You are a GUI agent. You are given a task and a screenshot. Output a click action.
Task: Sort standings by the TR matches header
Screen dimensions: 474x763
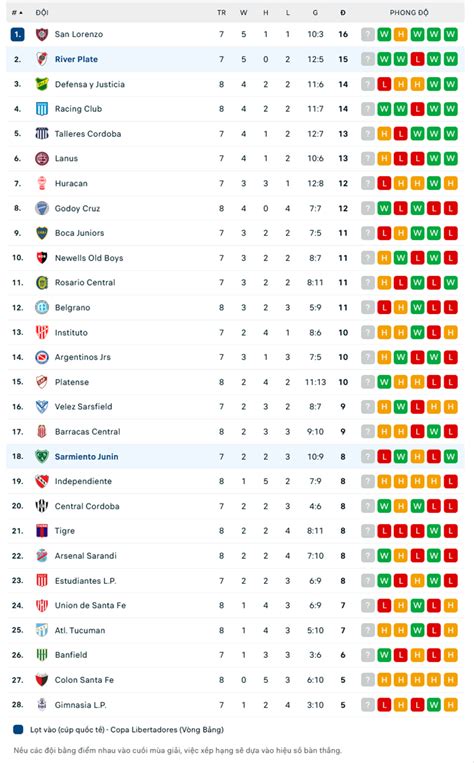coord(221,13)
